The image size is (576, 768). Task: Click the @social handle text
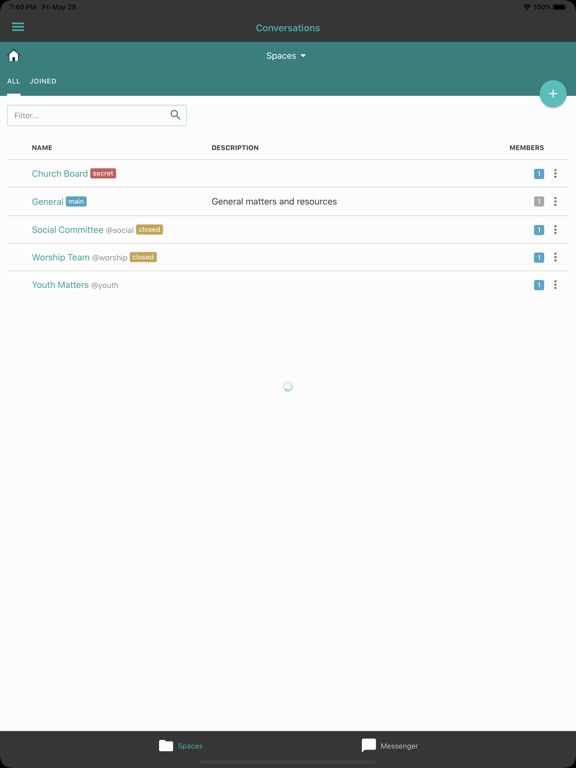120,230
